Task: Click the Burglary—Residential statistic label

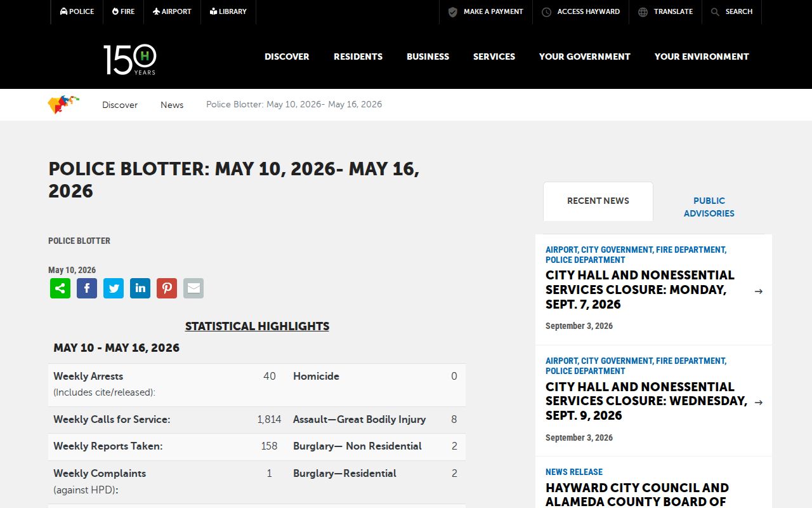Action: click(x=344, y=474)
